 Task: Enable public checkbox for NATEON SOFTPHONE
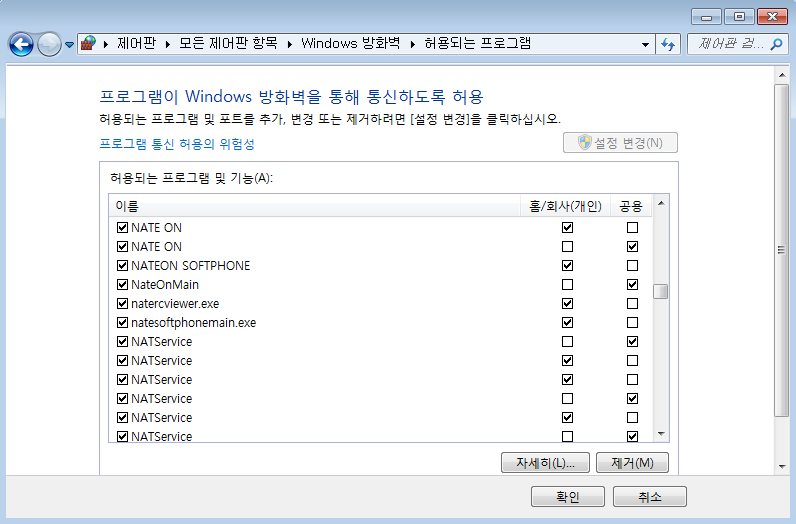(633, 266)
